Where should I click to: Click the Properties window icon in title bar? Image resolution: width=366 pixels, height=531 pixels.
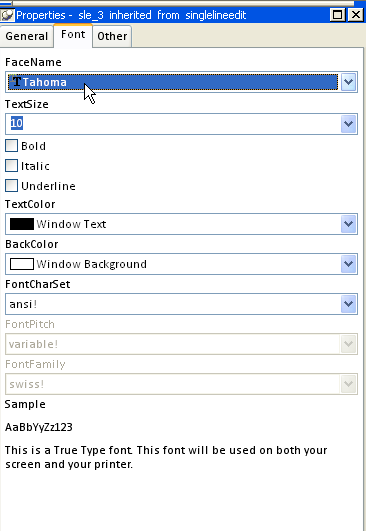pos(7,15)
